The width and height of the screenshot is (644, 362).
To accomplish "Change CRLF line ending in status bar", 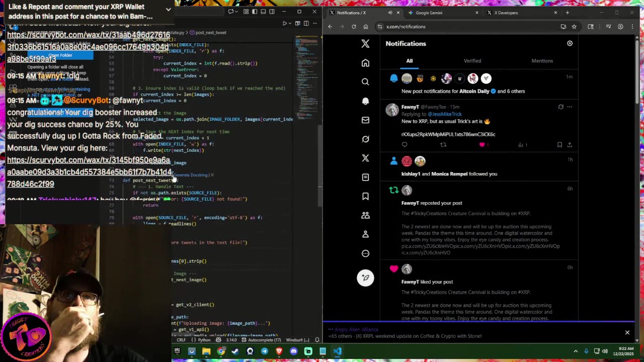I will [181, 340].
